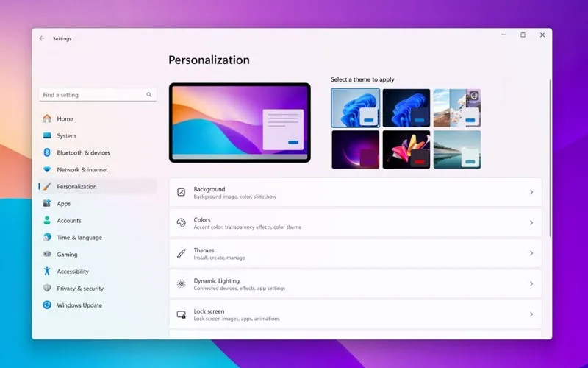Image resolution: width=588 pixels, height=368 pixels.
Task: Click the Home house icon in sidebar
Action: [47, 118]
